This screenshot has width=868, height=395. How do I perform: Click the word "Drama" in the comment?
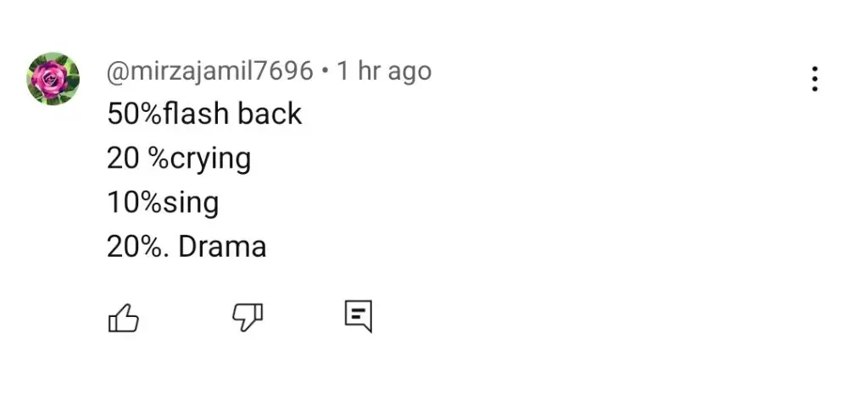click(223, 246)
